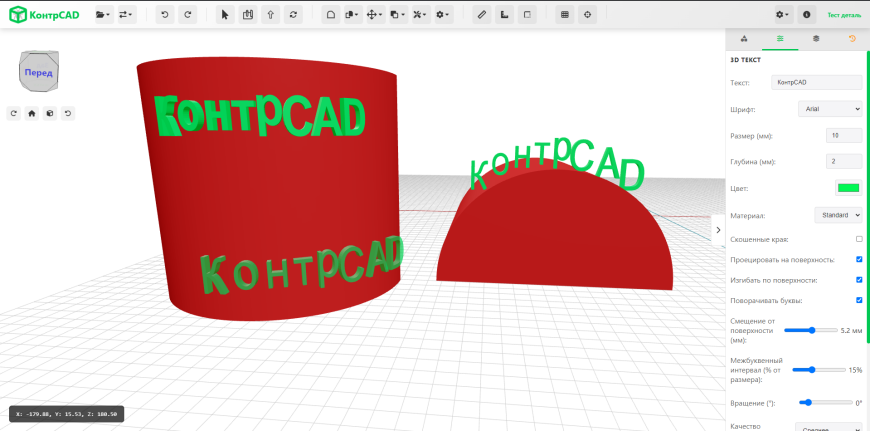This screenshot has width=870, height=431.
Task: Toggle 'Изгибать по поверхности' checkbox
Action: [x=859, y=280]
